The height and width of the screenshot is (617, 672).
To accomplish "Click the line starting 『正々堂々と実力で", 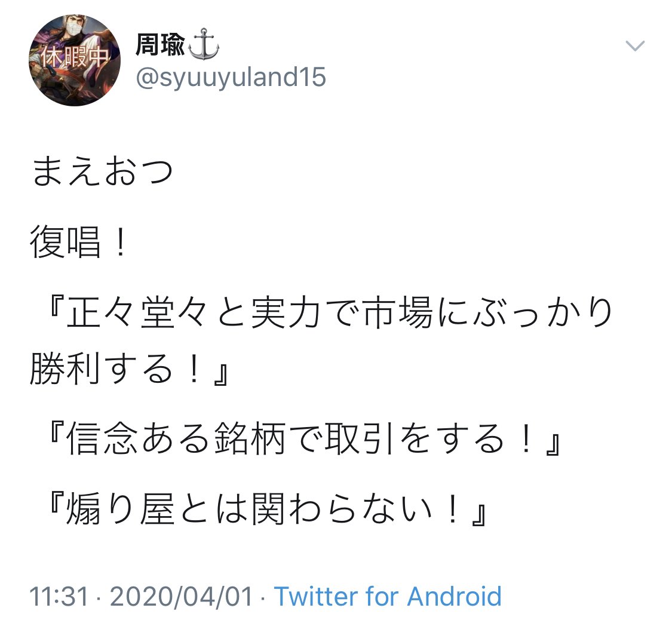I will point(332,313).
